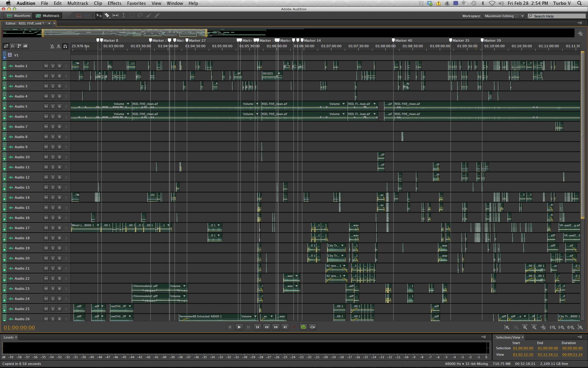Toggle the metronome icon
This screenshot has height=368, width=588.
click(x=52, y=46)
